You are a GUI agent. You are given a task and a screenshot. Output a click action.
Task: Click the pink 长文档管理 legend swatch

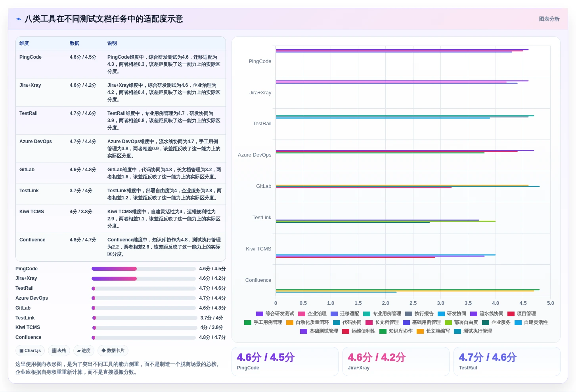(x=369, y=323)
